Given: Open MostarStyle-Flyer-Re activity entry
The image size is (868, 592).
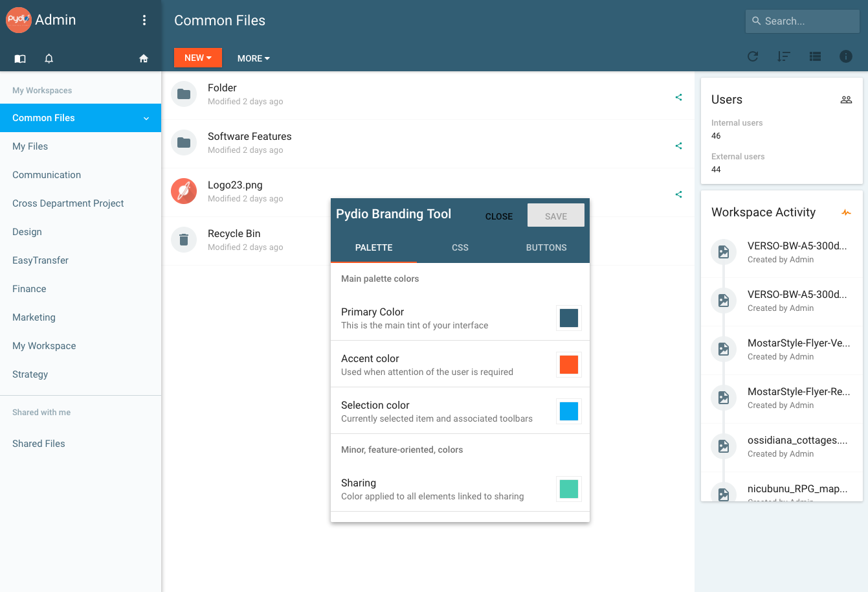Looking at the screenshot, I should point(782,398).
